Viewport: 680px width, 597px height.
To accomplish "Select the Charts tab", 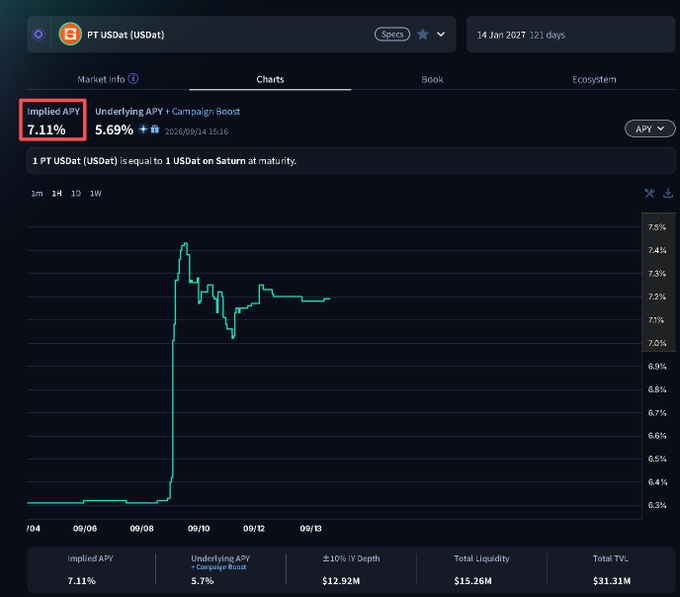I will coord(270,79).
